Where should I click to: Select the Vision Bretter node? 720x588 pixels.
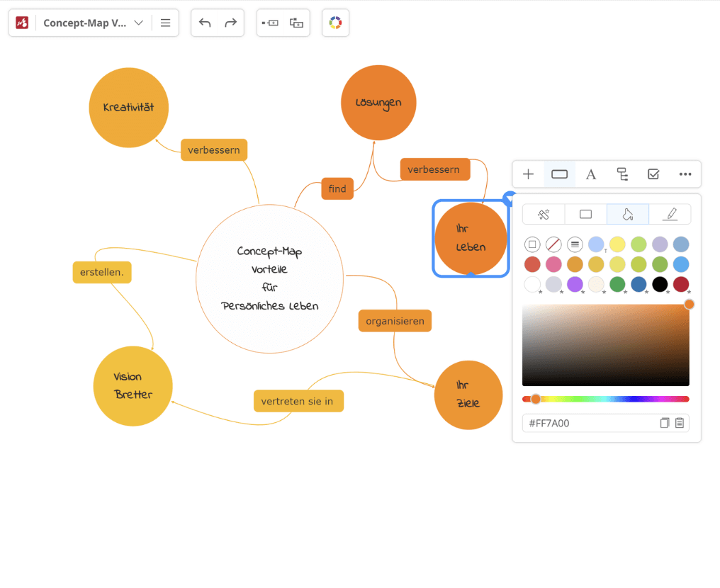[133, 385]
